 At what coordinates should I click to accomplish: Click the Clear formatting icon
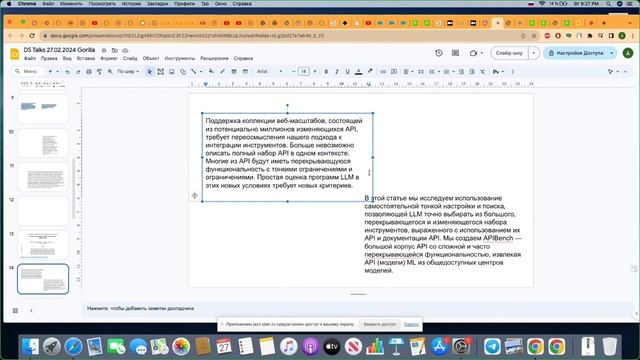pos(482,71)
